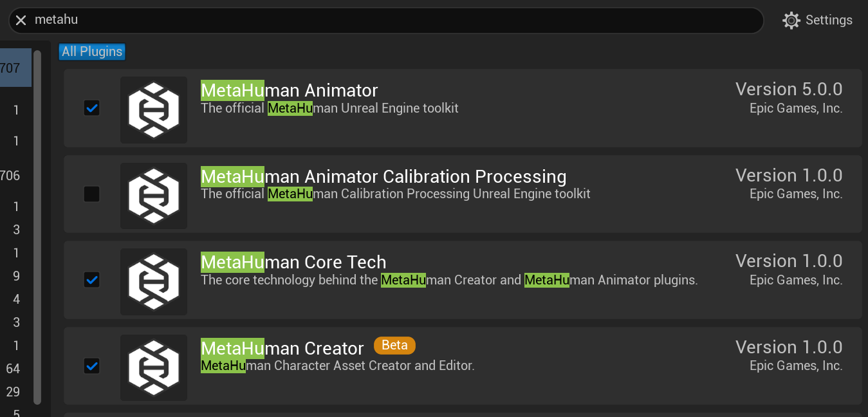Enable MetaHuman Animator Calibration Processing checkbox
The width and height of the screenshot is (868, 417).
pyautogui.click(x=92, y=194)
